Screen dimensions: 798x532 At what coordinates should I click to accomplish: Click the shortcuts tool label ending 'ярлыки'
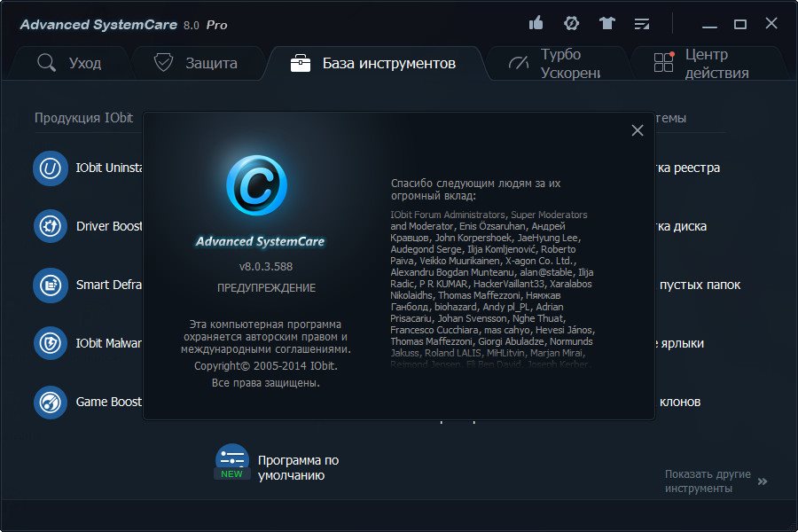click(680, 343)
